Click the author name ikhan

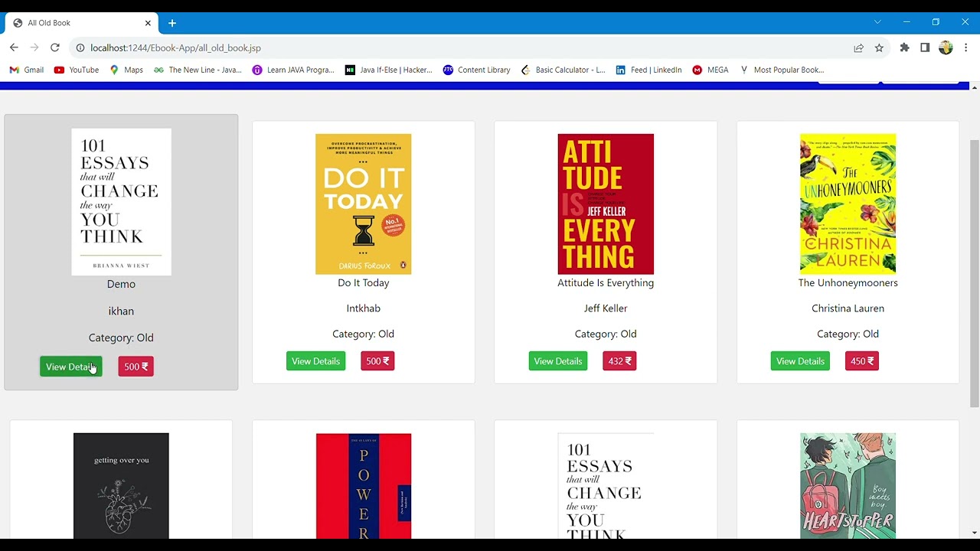point(121,311)
